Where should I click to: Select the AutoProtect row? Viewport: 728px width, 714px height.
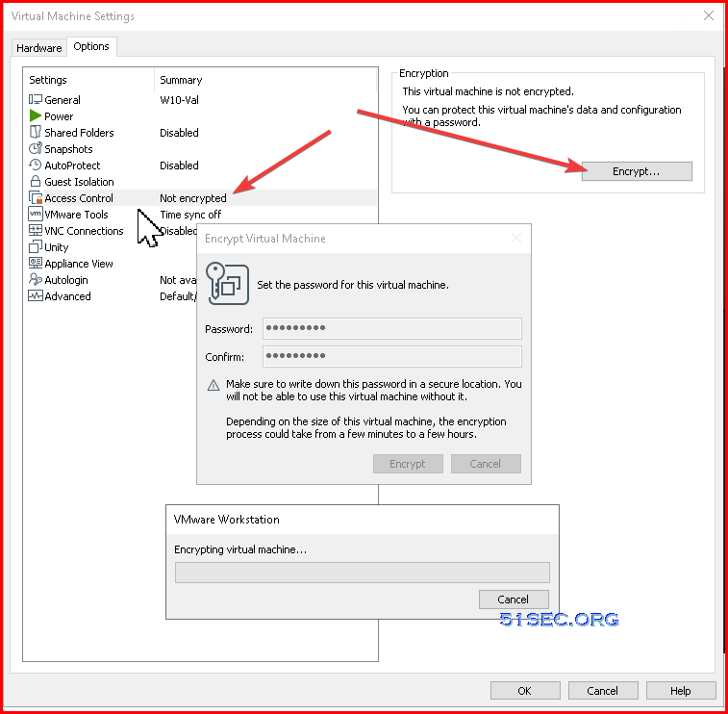click(202, 165)
